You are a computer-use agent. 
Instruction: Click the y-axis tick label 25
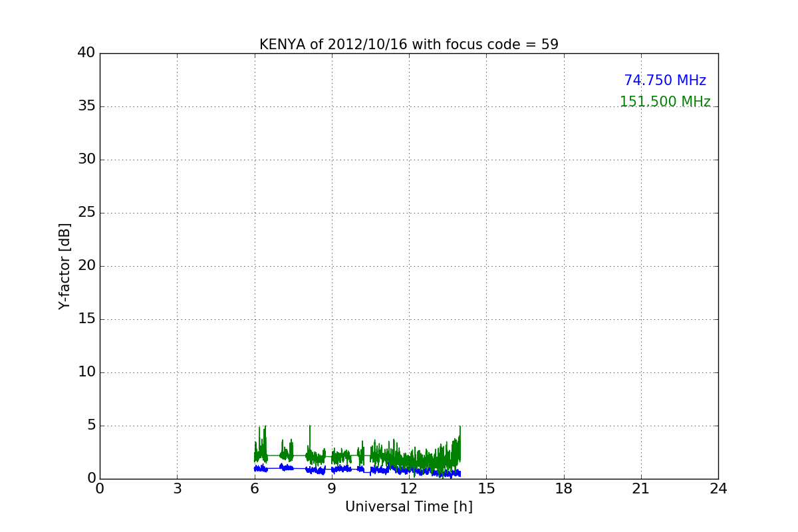tap(86, 213)
